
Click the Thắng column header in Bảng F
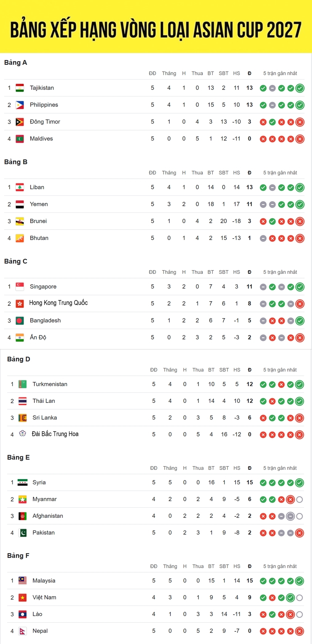click(x=170, y=566)
